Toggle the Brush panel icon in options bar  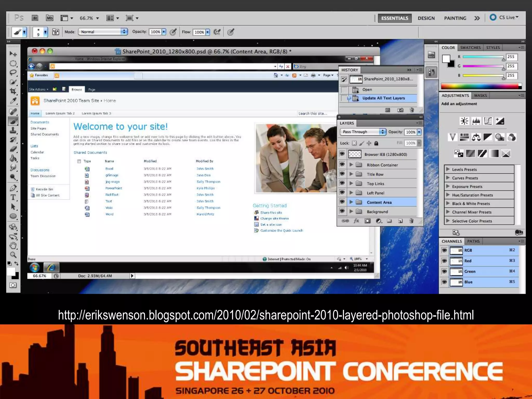coord(56,32)
